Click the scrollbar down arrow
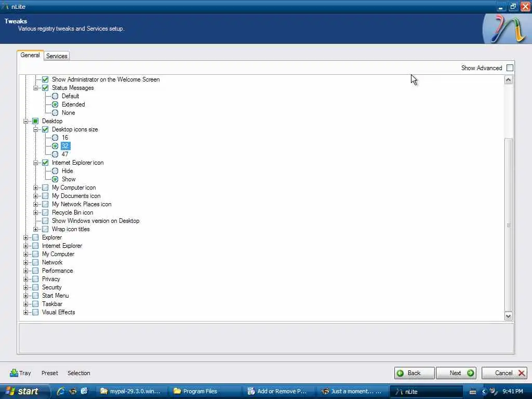 (508, 316)
